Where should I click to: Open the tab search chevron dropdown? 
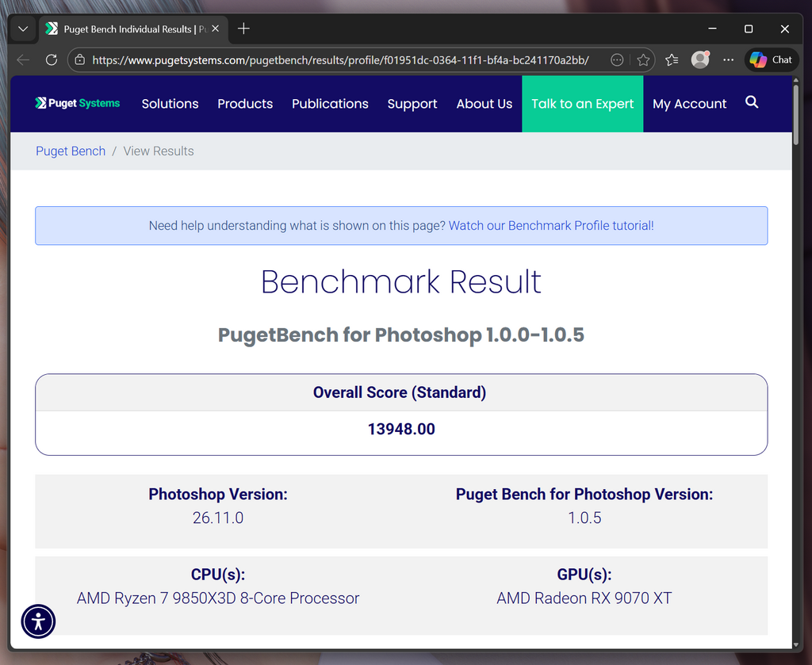click(x=22, y=29)
